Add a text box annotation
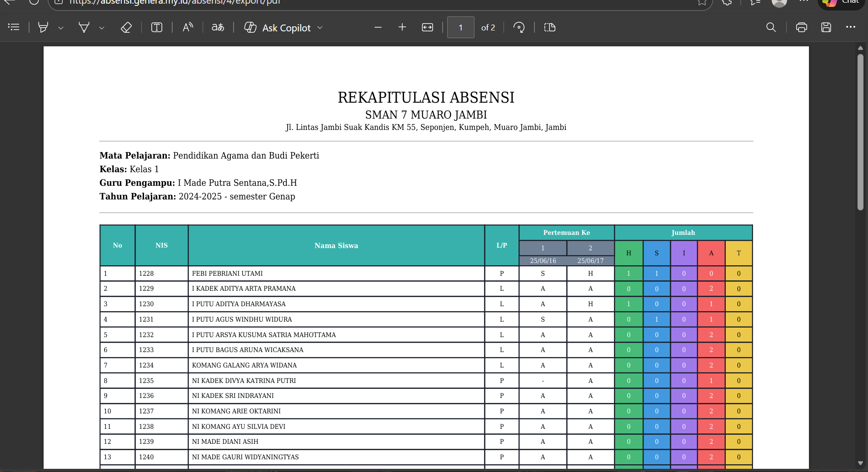 click(x=157, y=27)
